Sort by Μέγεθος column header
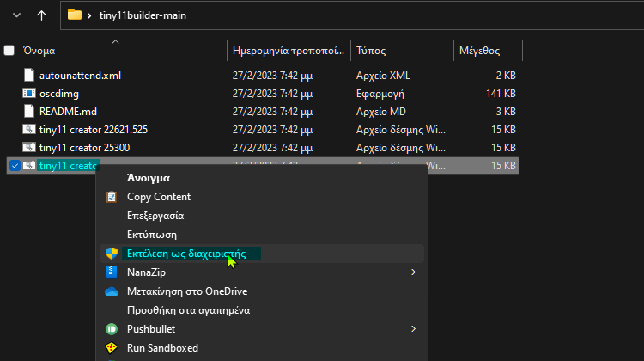The width and height of the screenshot is (644, 361). 479,51
